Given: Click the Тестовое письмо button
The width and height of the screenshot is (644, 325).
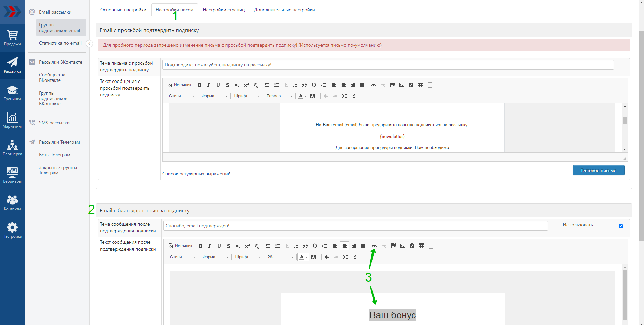Looking at the screenshot, I should click(x=598, y=170).
